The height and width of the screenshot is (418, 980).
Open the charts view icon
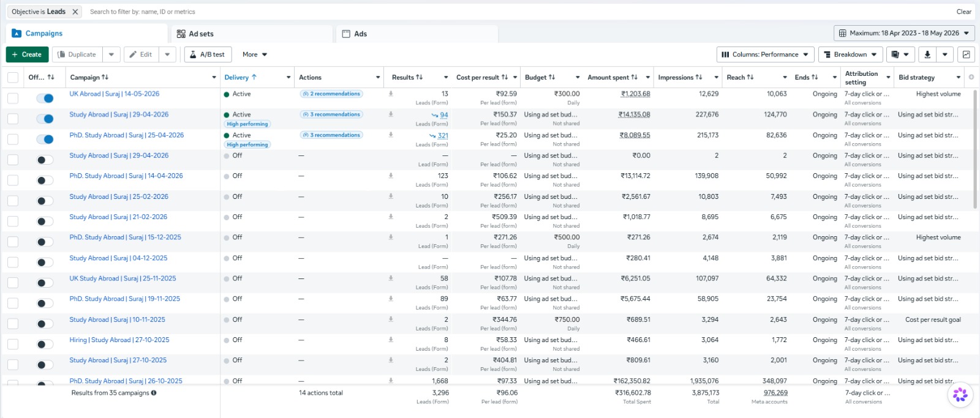click(x=966, y=54)
